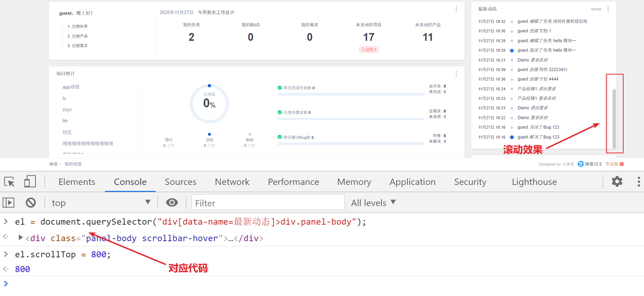Activate the inspect element picker icon

9,182
